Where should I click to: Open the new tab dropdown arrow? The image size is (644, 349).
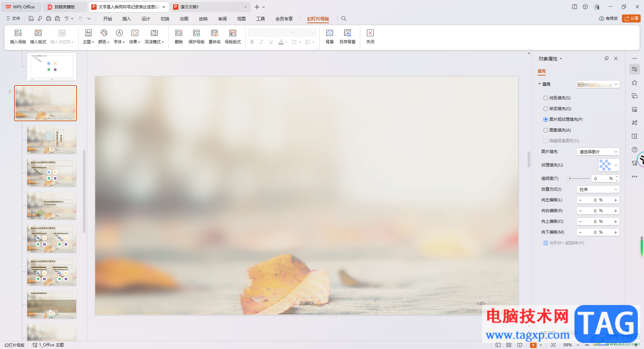pyautogui.click(x=264, y=7)
